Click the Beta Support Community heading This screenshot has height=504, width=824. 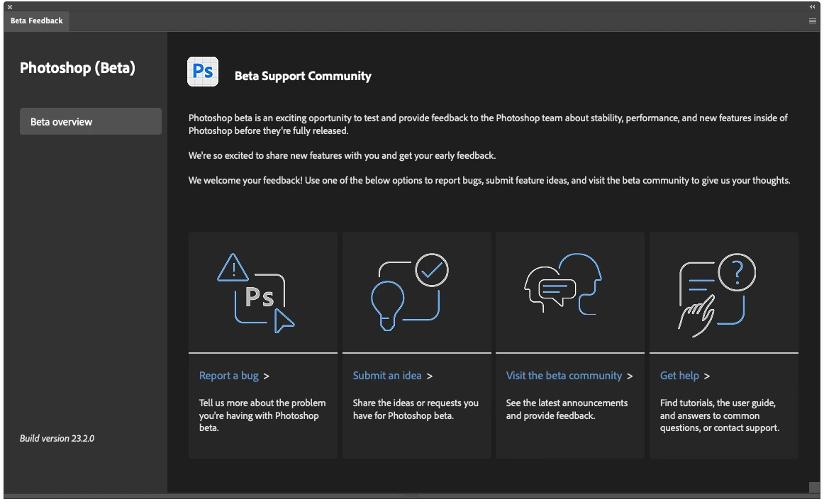pyautogui.click(x=303, y=77)
